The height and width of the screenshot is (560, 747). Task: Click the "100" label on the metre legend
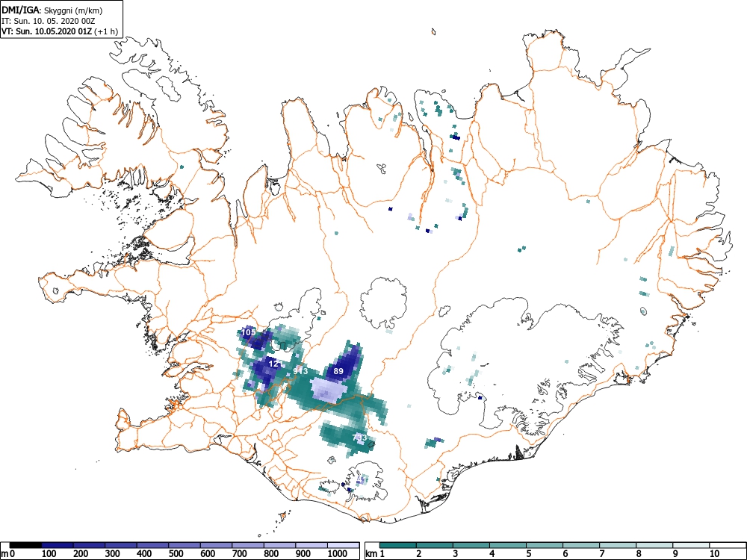[49, 554]
